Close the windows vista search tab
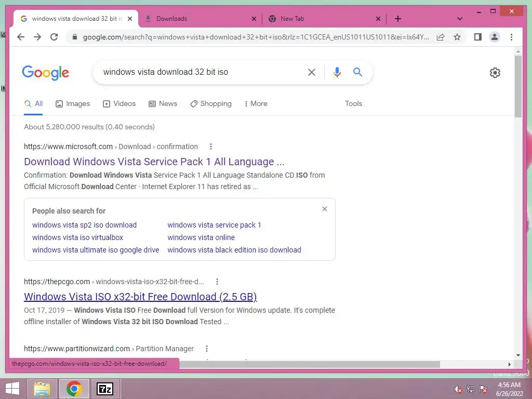532x399 pixels. click(129, 19)
